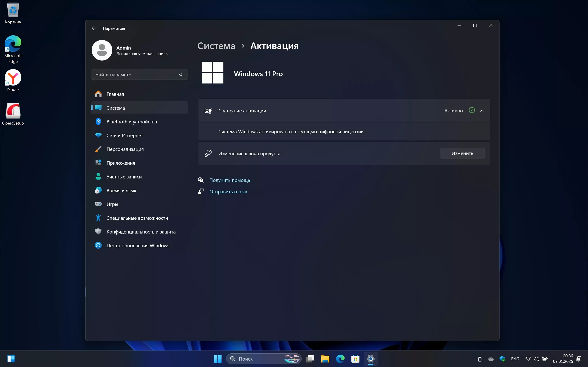Open Центр обновления Windows

click(x=138, y=246)
